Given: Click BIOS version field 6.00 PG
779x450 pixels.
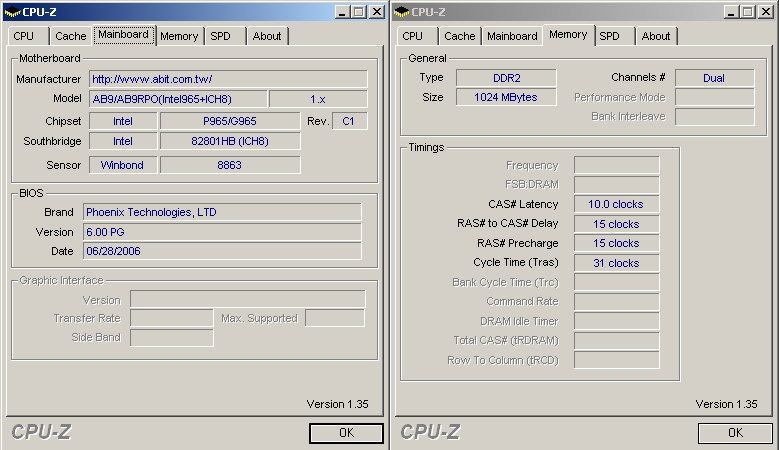Looking at the screenshot, I should pyautogui.click(x=222, y=232).
